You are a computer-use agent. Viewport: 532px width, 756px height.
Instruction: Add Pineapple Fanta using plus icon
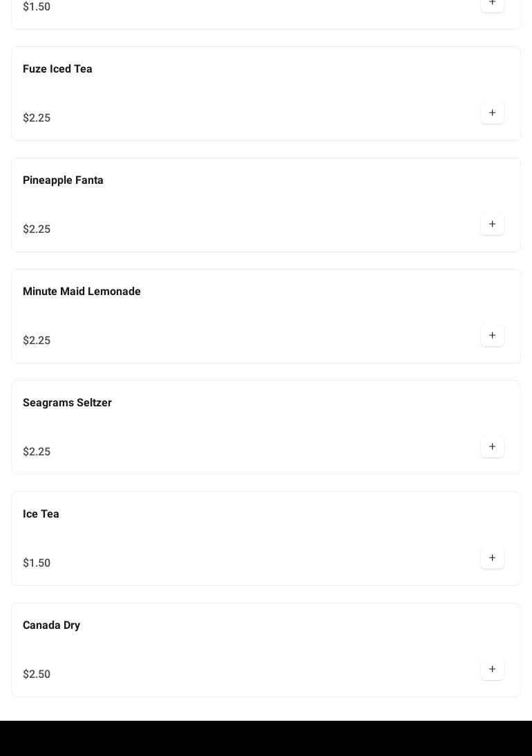click(492, 225)
